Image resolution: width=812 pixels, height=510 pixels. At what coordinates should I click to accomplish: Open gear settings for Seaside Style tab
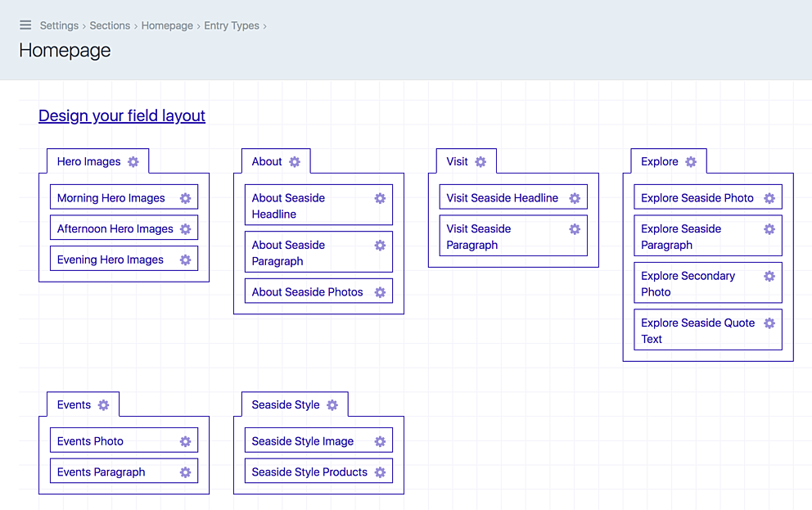332,405
